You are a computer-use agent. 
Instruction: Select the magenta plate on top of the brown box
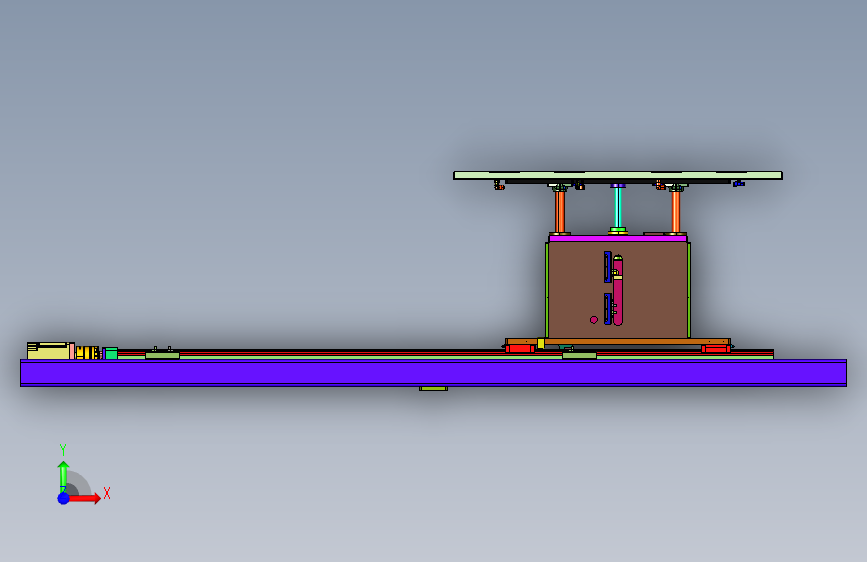[x=618, y=238]
